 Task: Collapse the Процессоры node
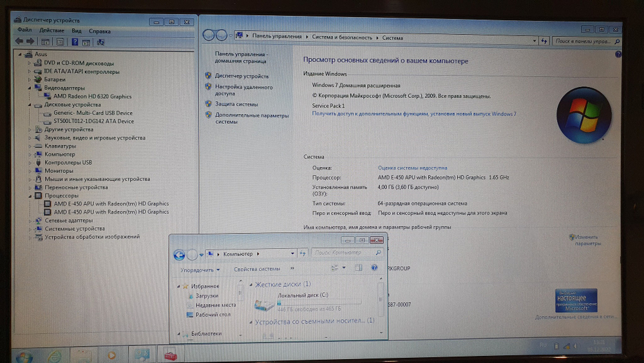pos(30,196)
